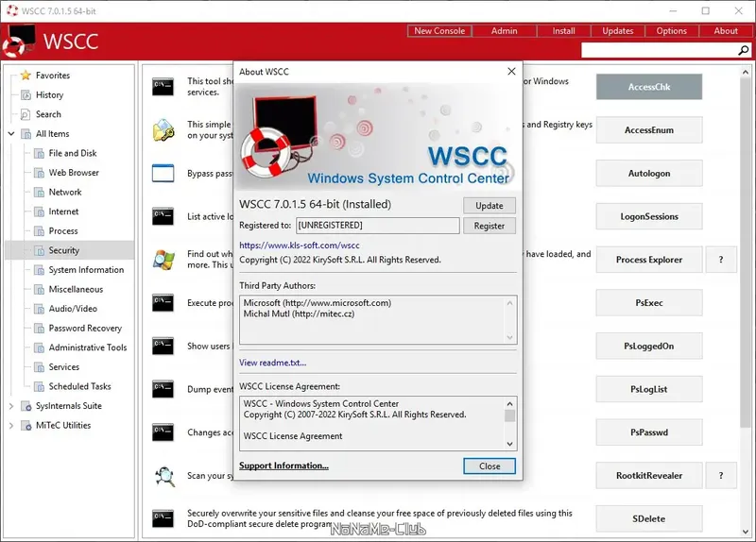756x542 pixels.
Task: Open the Updates menu
Action: (618, 31)
